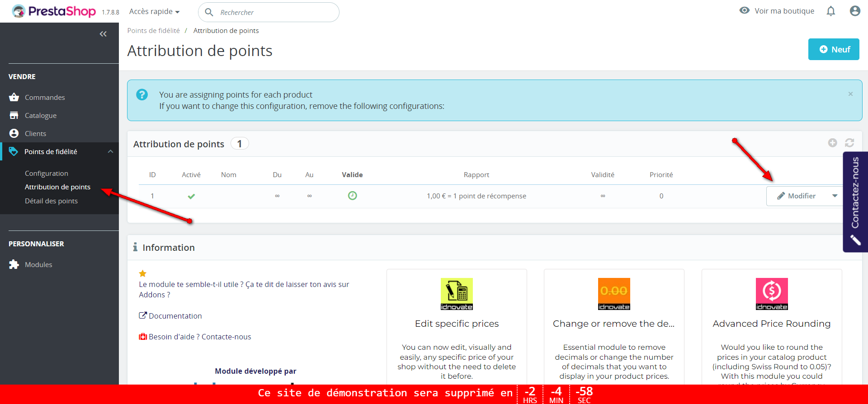Click the Advanced Price Rounding title
The height and width of the screenshot is (404, 868).
point(772,324)
